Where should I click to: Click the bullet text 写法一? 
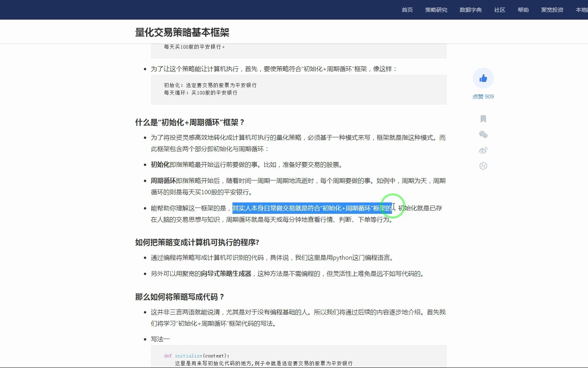[160, 339]
